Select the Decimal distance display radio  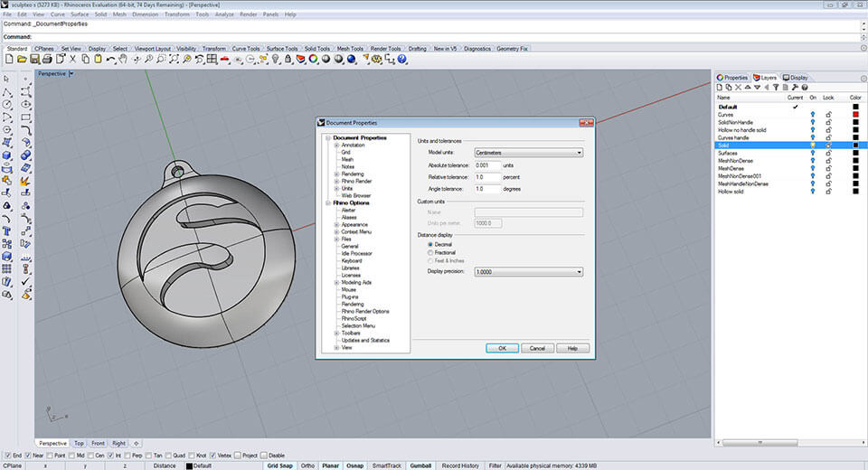(430, 244)
